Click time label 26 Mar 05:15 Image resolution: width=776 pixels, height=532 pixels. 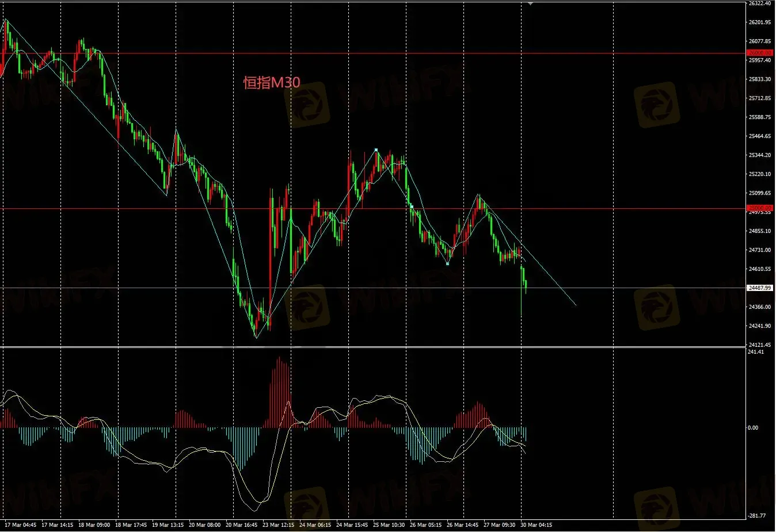(425, 525)
